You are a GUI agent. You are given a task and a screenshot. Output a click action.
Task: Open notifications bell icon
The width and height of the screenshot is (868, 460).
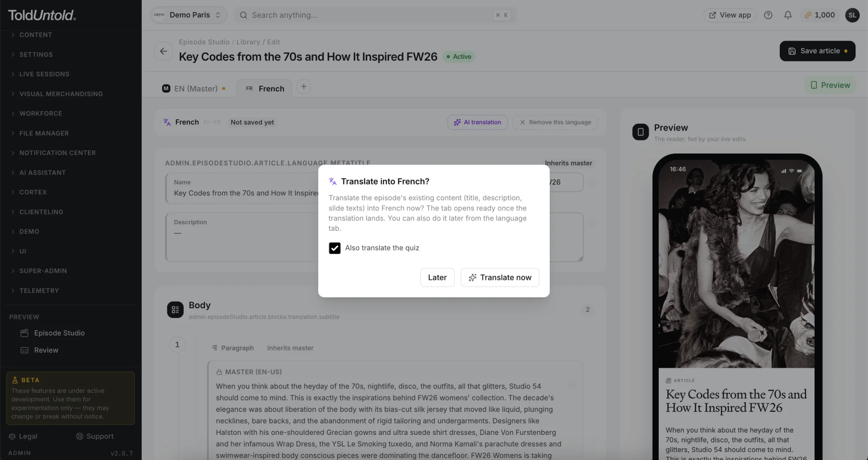click(788, 15)
